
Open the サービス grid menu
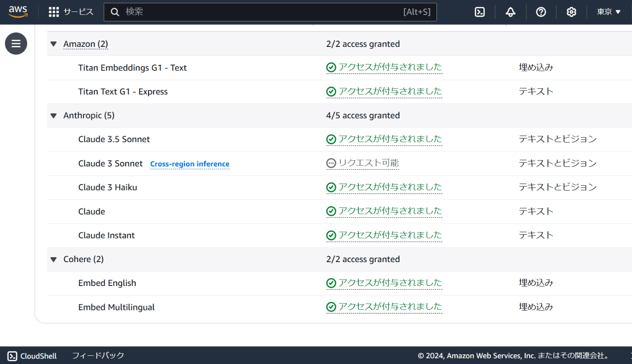click(x=71, y=12)
